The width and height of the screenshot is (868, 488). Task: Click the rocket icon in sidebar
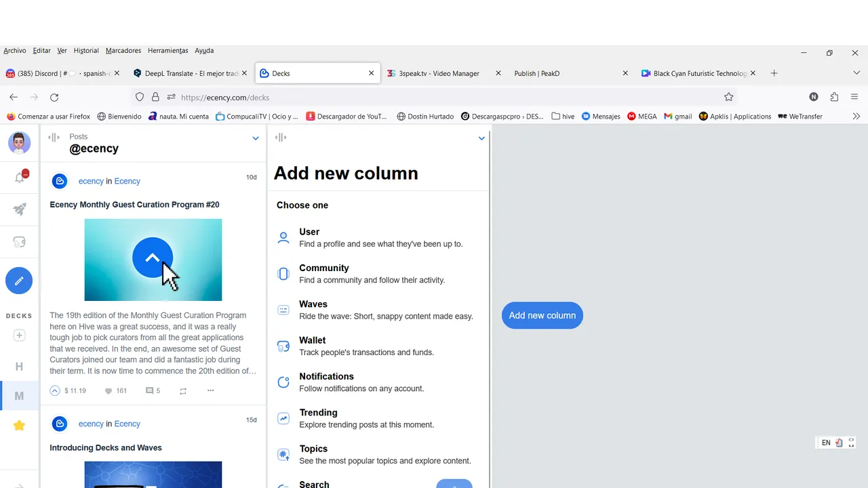pyautogui.click(x=20, y=210)
